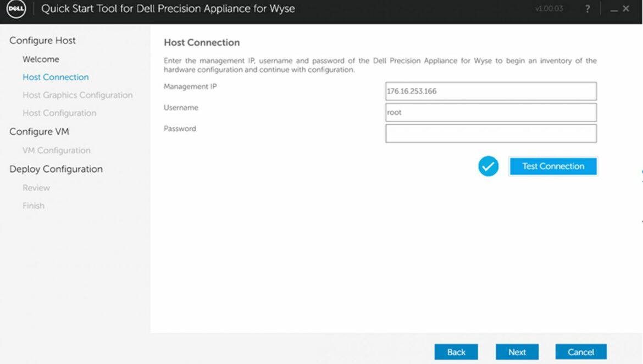Close the Quick Start Tool window
643x364 pixels.
pyautogui.click(x=626, y=9)
